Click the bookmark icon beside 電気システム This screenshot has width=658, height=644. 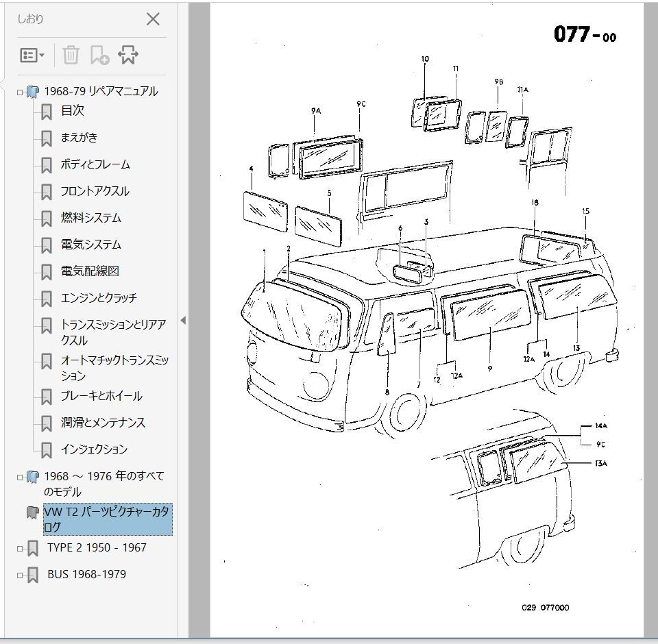46,246
